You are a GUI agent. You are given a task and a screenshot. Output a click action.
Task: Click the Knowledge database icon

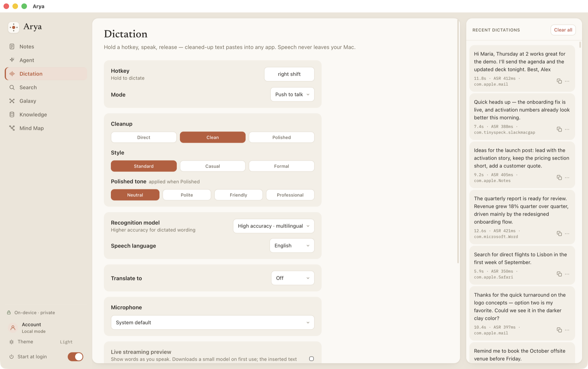(12, 114)
